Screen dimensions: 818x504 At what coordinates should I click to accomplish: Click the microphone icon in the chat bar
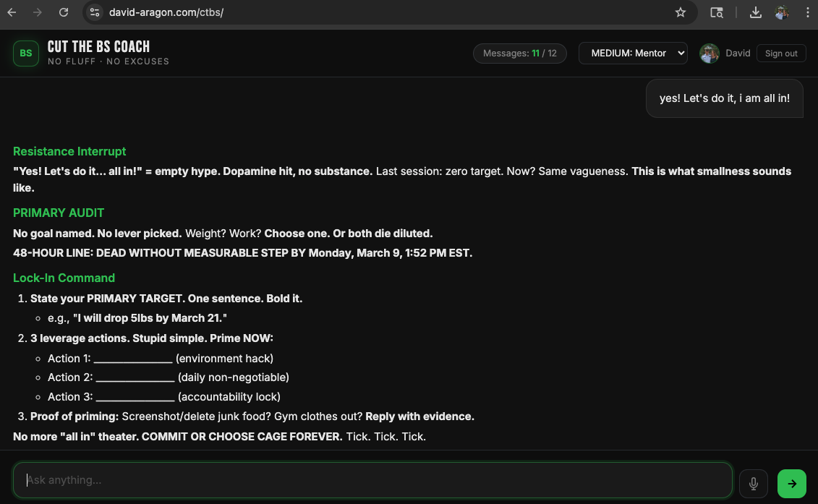click(x=753, y=483)
